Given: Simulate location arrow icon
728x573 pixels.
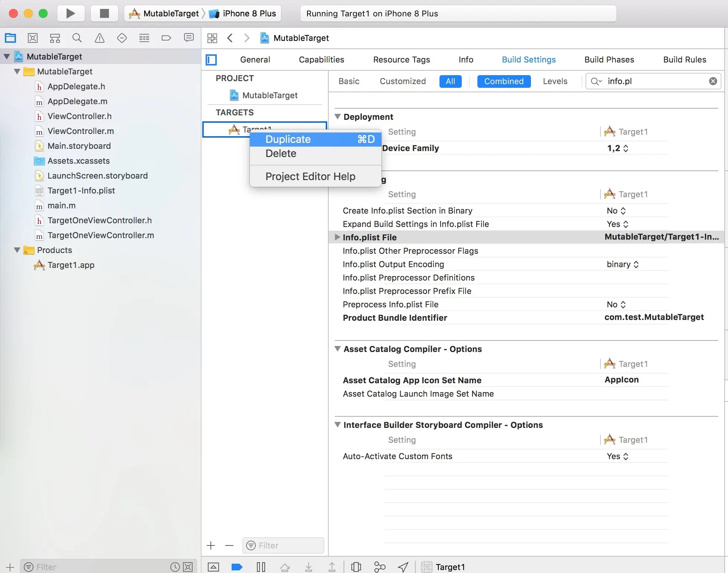Looking at the screenshot, I should [403, 567].
